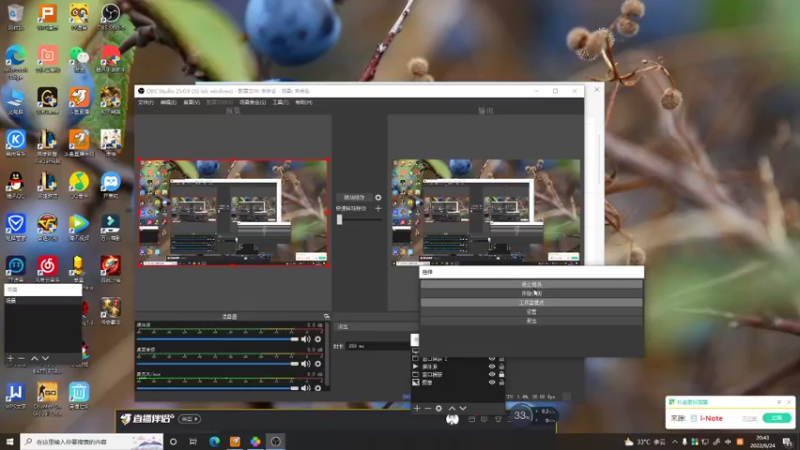
Task: Open OBS Studio desktop shortcut
Action: 110,17
